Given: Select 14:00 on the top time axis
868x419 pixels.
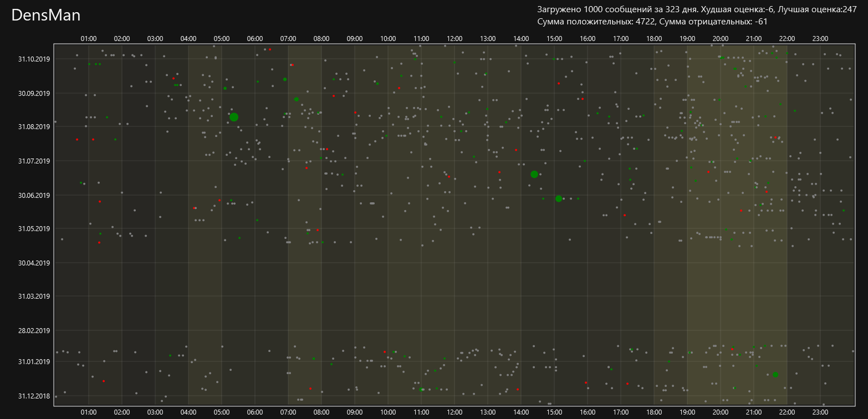Looking at the screenshot, I should click(x=521, y=39).
